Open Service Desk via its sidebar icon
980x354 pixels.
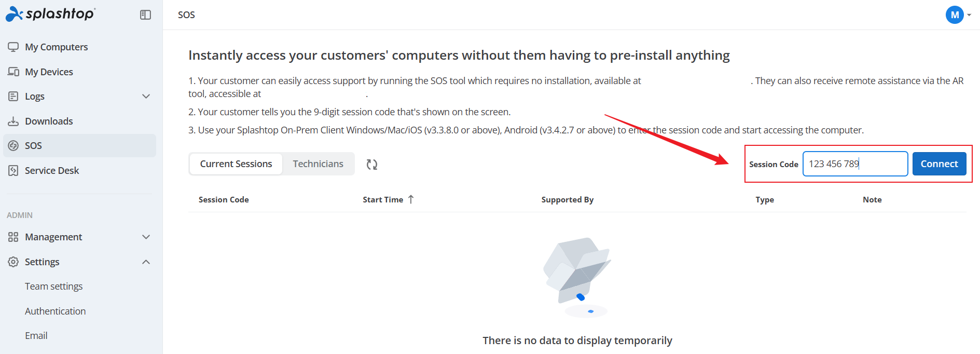click(x=13, y=170)
